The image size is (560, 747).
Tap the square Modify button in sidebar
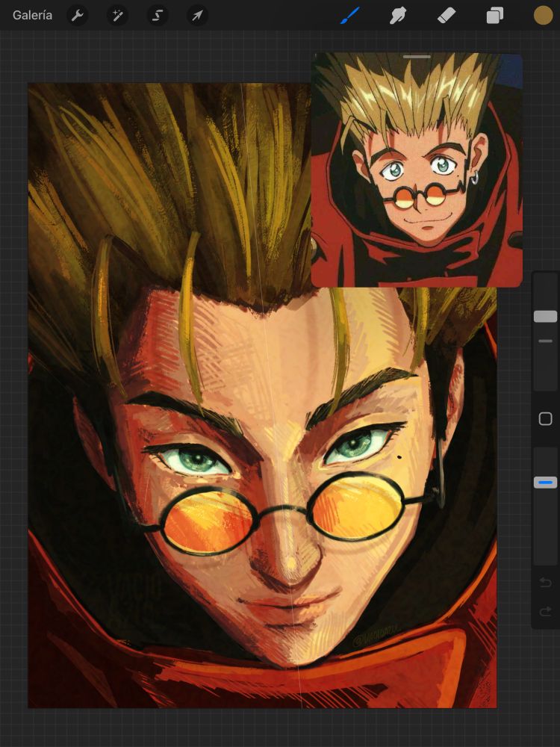(x=545, y=419)
